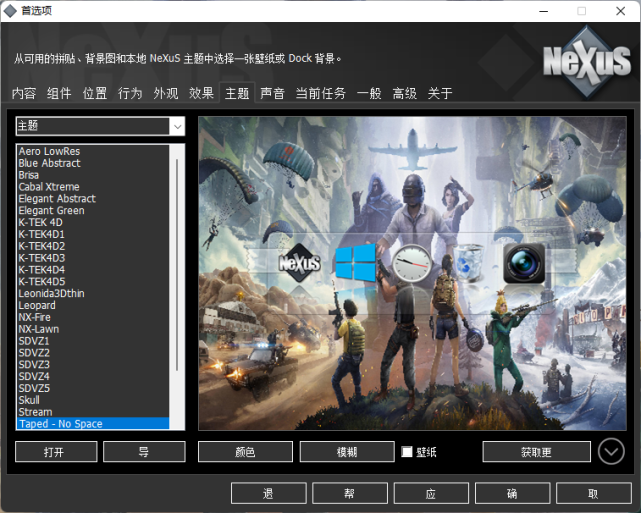The width and height of the screenshot is (641, 513).
Task: Open the 关于 tab
Action: tap(440, 93)
